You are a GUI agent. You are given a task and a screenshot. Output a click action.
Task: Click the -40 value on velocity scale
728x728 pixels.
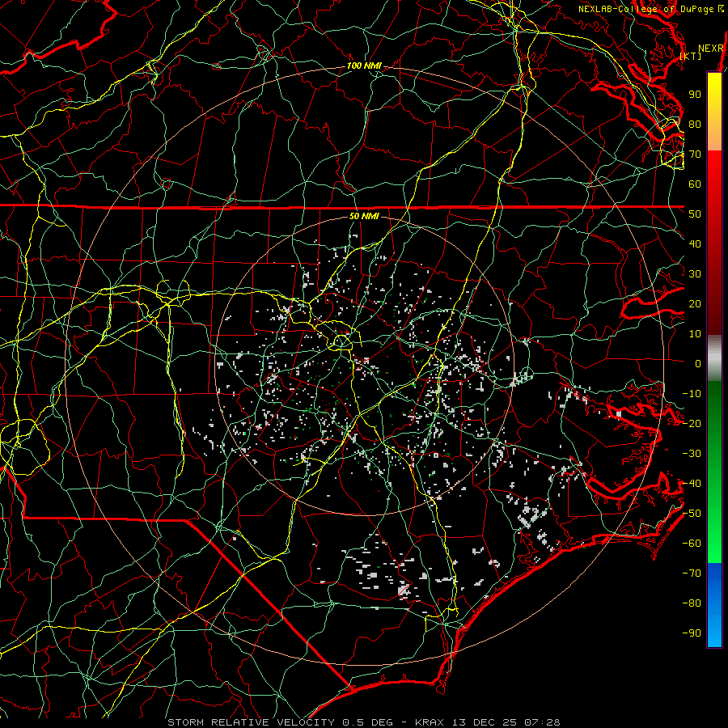tap(692, 484)
